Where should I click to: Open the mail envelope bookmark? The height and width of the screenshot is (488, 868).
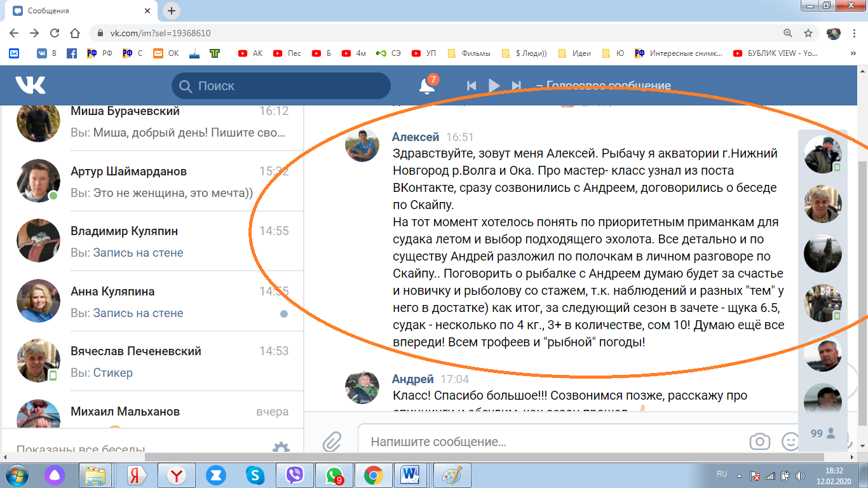pos(14,53)
